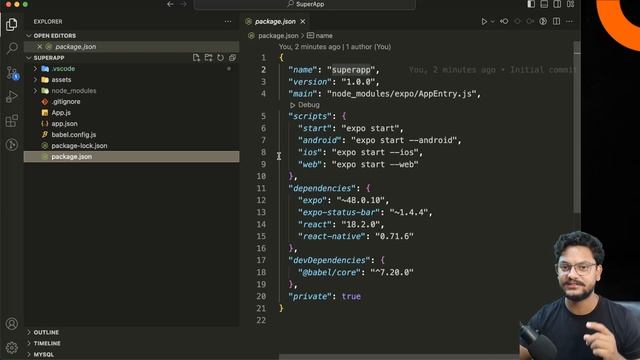
Task: Click the "expo start --android" value
Action: point(404,140)
